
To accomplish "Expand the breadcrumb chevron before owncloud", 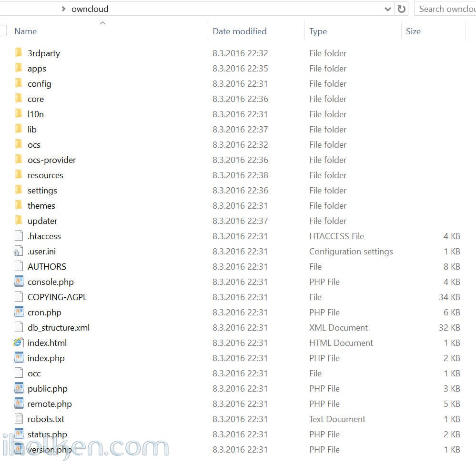I will [63, 9].
